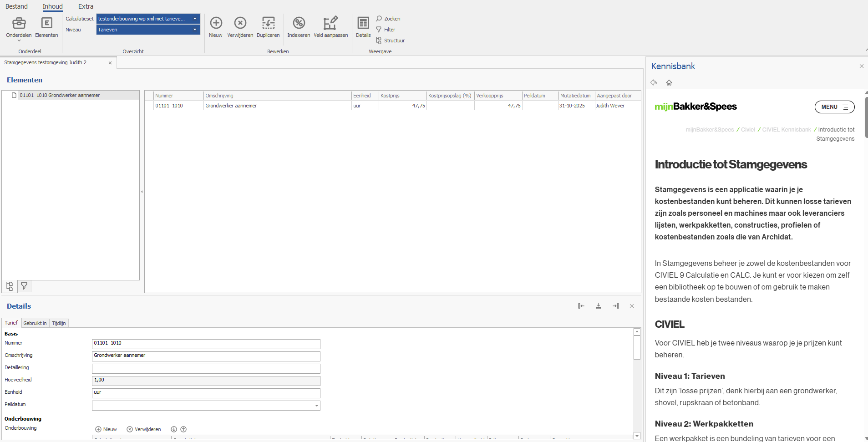Click the Judith Wever cell
Image resolution: width=868 pixels, height=442 pixels.
(x=618, y=106)
